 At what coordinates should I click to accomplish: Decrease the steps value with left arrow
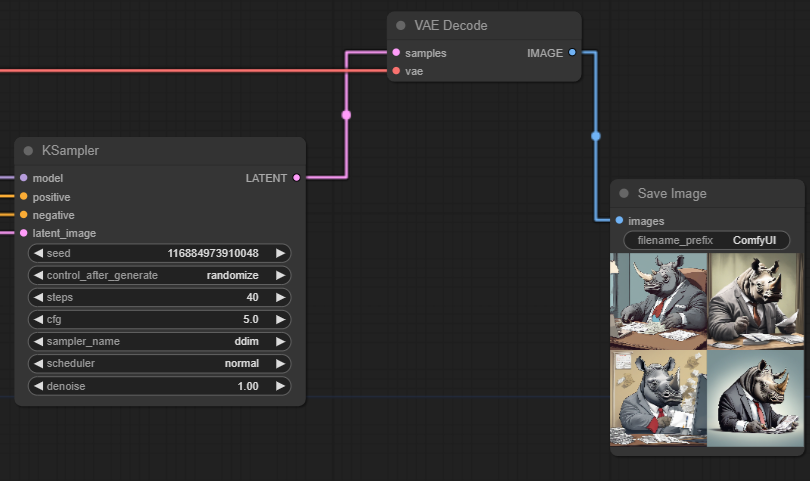[39, 298]
